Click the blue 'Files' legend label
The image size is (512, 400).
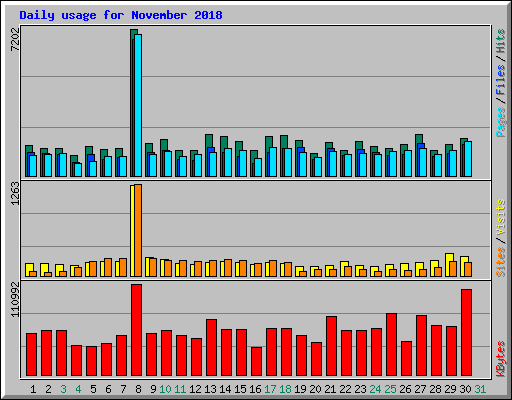pos(500,79)
